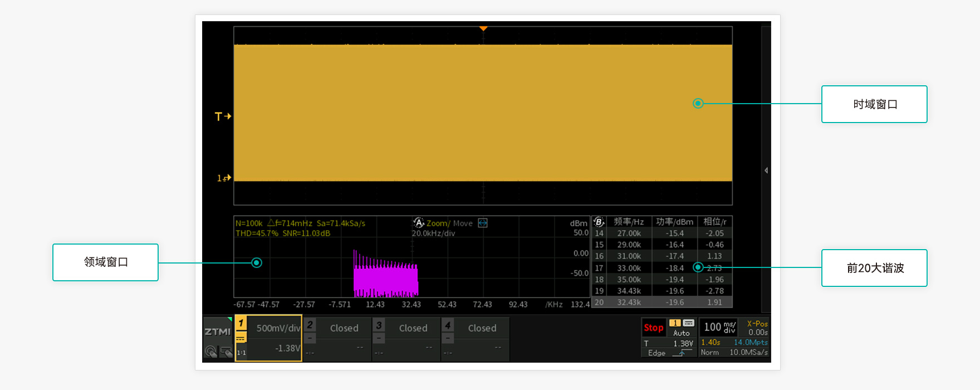Click the rising edge trigger slope icon

(x=681, y=353)
